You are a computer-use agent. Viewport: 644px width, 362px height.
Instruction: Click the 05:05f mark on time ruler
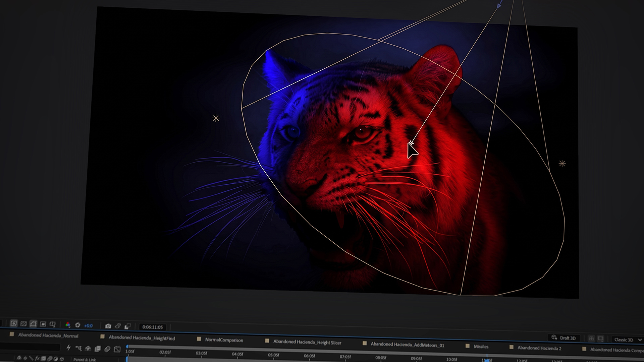click(x=273, y=355)
